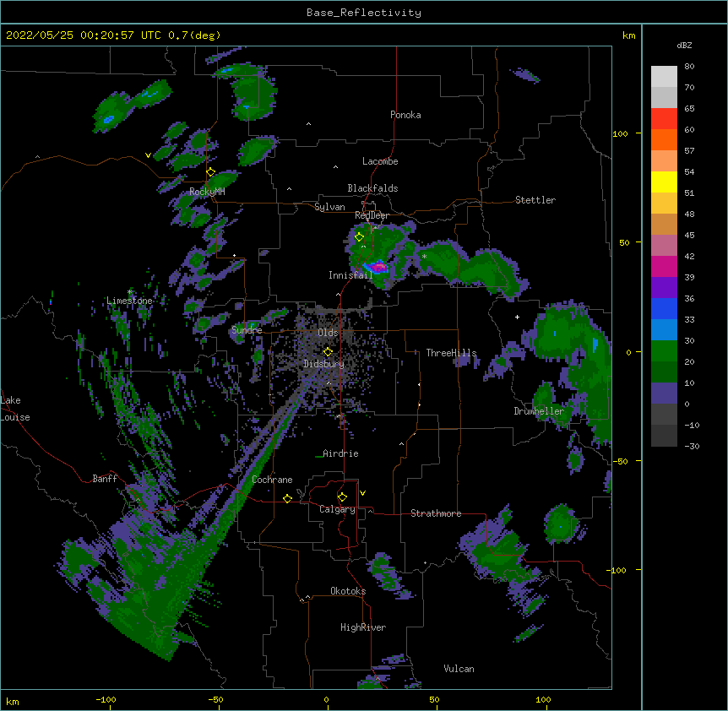Click the Sylvan label
Image resolution: width=728 pixels, height=711 pixels.
click(329, 207)
